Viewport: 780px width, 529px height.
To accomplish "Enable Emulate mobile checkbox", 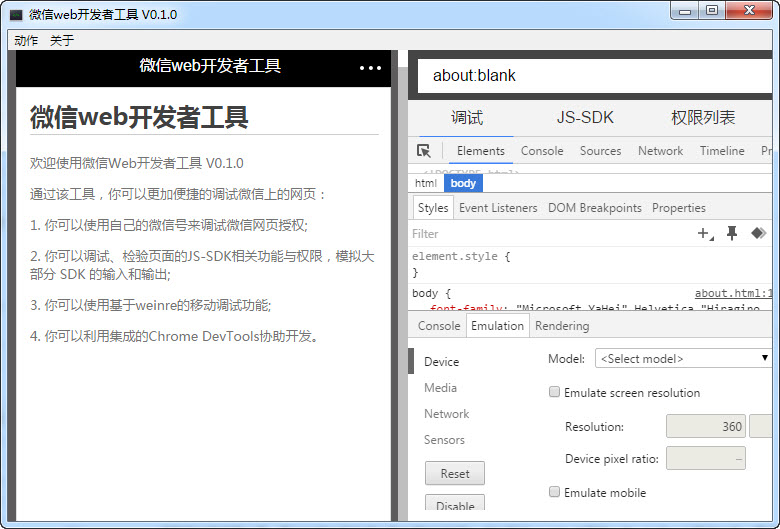I will [x=555, y=492].
